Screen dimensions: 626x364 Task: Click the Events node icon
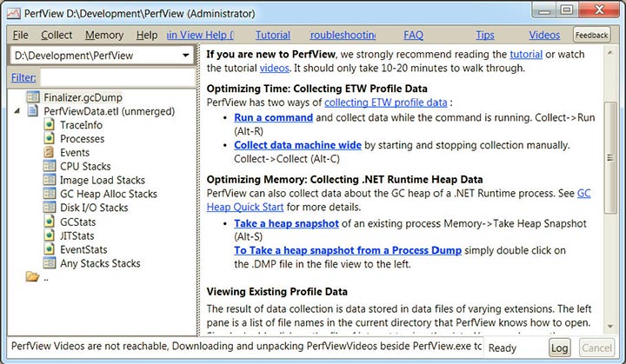pyautogui.click(x=49, y=152)
